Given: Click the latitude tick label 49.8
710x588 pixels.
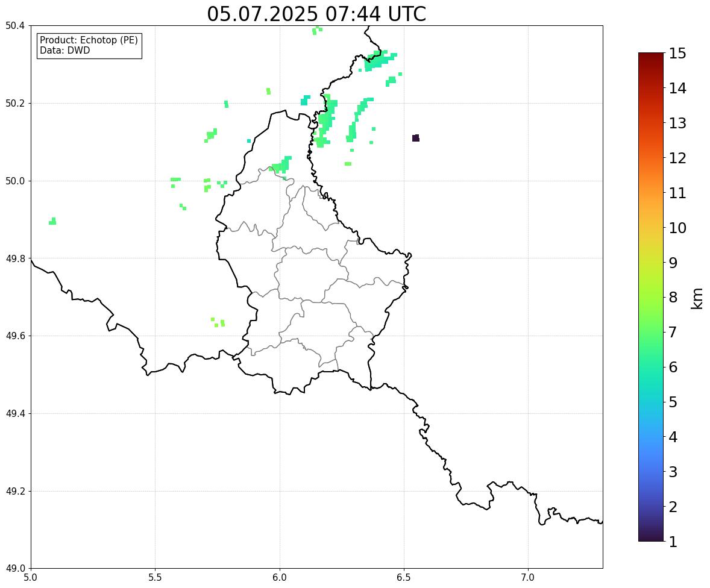Looking at the screenshot, I should click(x=14, y=258).
